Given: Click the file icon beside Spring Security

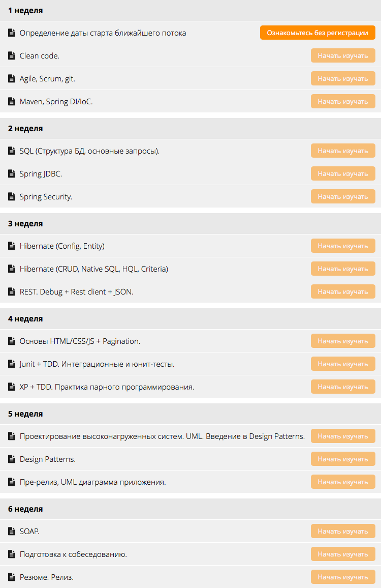Looking at the screenshot, I should pos(12,197).
